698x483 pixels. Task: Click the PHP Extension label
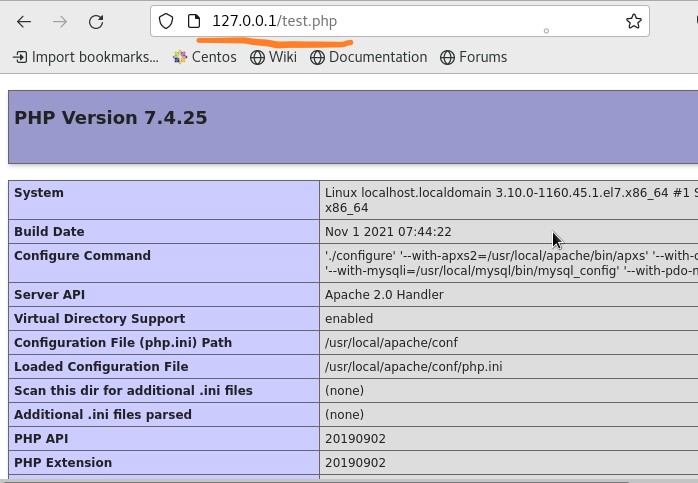click(63, 463)
